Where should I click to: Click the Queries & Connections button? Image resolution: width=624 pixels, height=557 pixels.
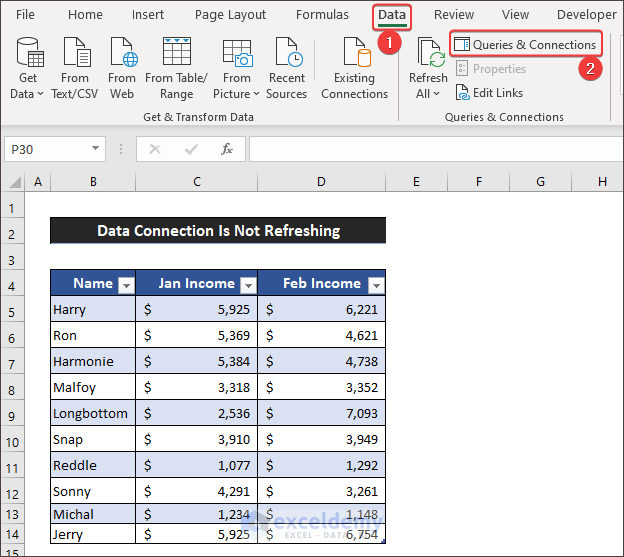click(x=526, y=45)
